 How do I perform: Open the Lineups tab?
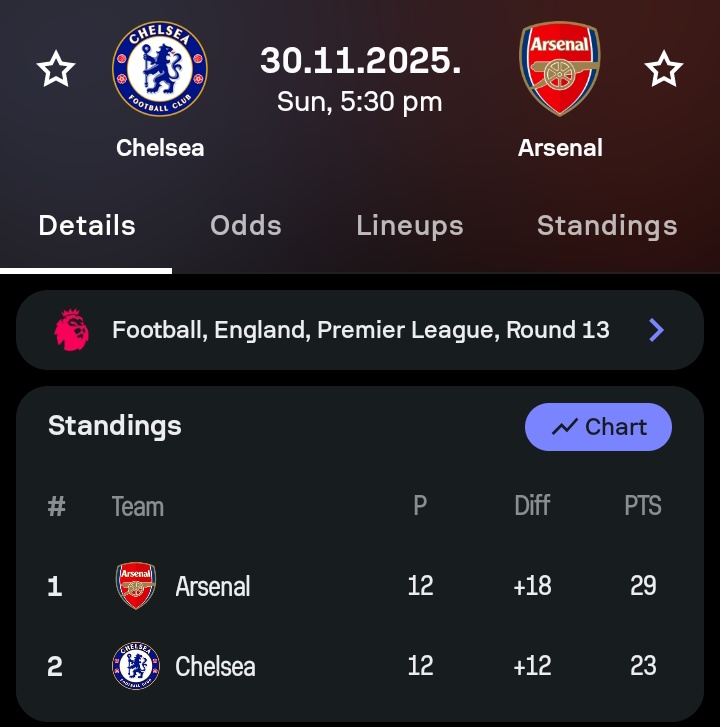410,226
